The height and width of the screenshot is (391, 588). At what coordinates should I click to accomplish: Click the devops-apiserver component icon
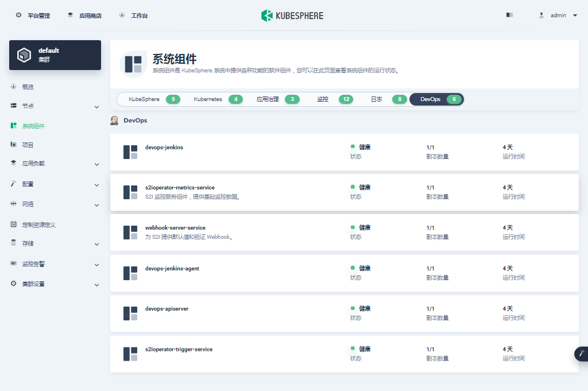click(x=130, y=313)
